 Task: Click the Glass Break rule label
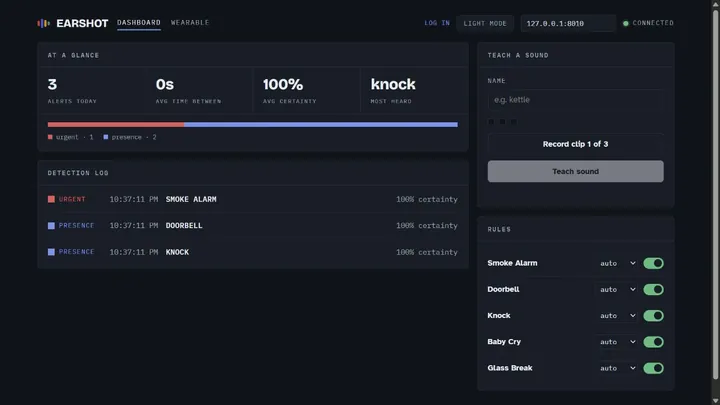coord(510,368)
